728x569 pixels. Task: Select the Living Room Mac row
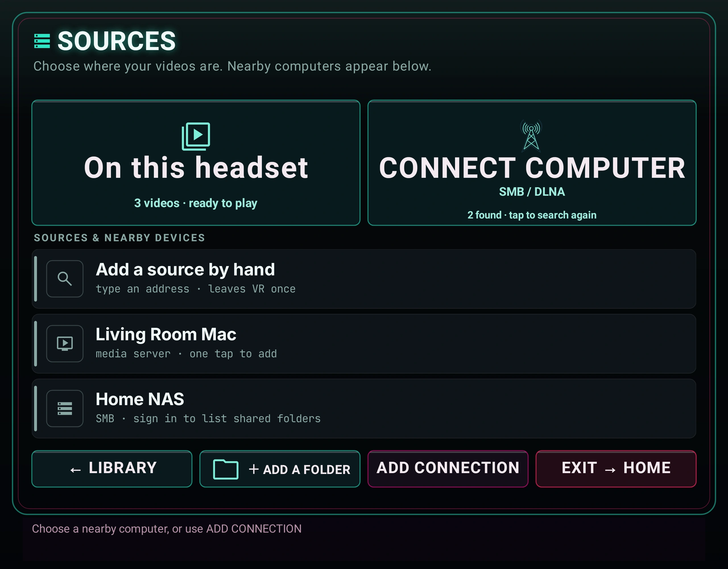pos(364,344)
